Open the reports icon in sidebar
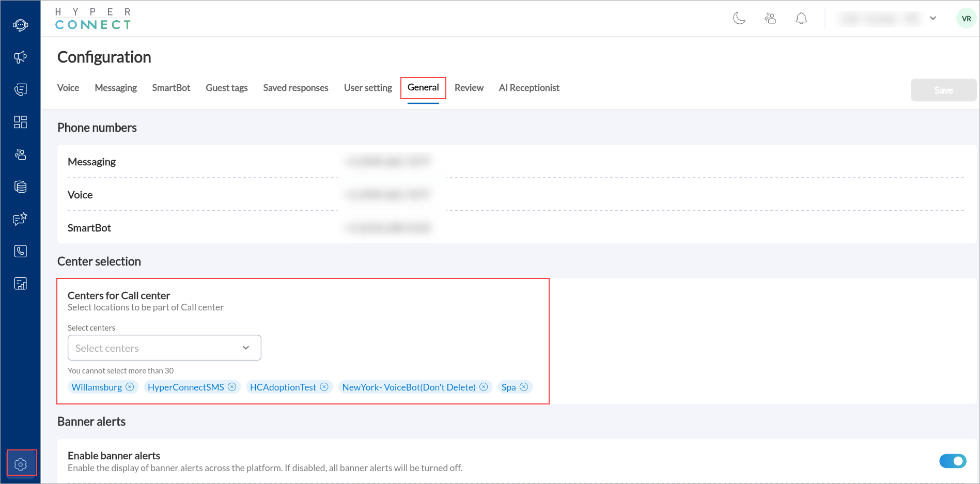 [x=21, y=283]
